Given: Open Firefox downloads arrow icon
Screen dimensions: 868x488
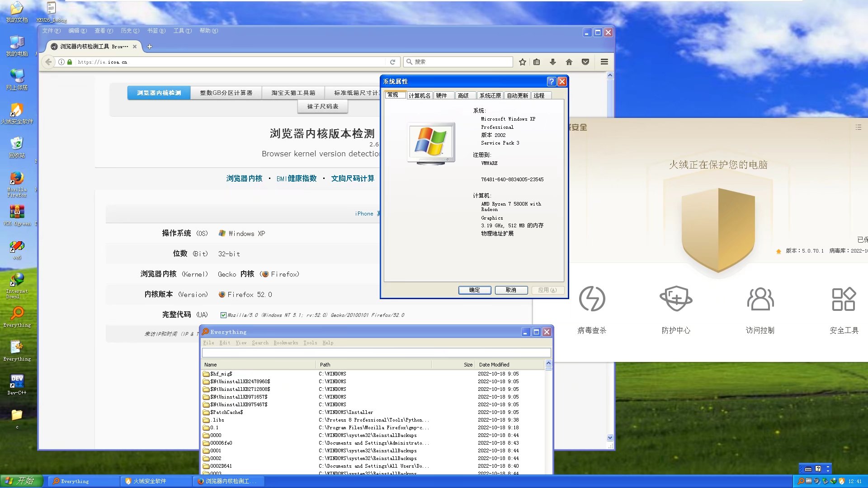Looking at the screenshot, I should 552,62.
